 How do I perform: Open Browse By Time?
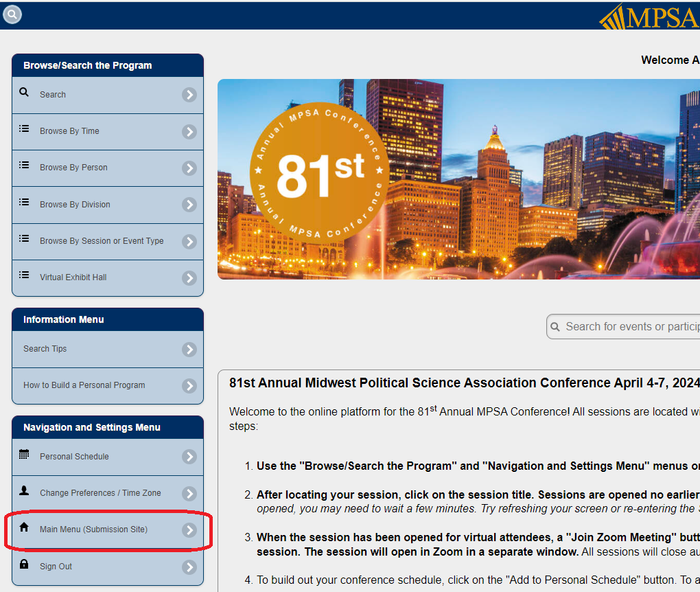click(108, 131)
